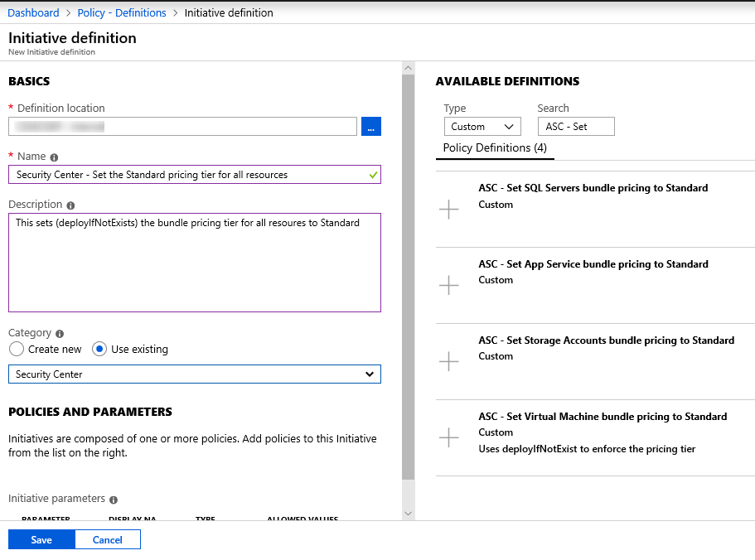The width and height of the screenshot is (755, 560).
Task: Add ASC App Service bundle pricing policy
Action: 448,285
